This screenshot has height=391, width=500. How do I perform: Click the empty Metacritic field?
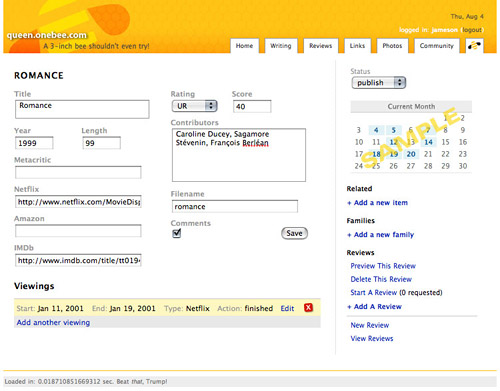tap(78, 172)
